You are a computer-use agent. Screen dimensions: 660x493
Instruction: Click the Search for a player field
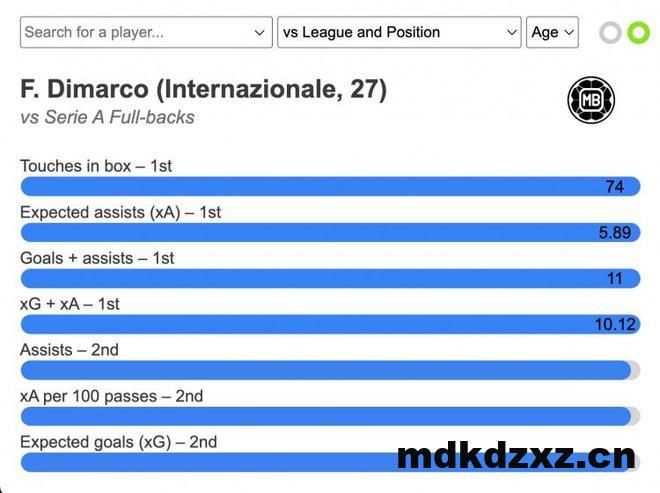click(x=146, y=32)
